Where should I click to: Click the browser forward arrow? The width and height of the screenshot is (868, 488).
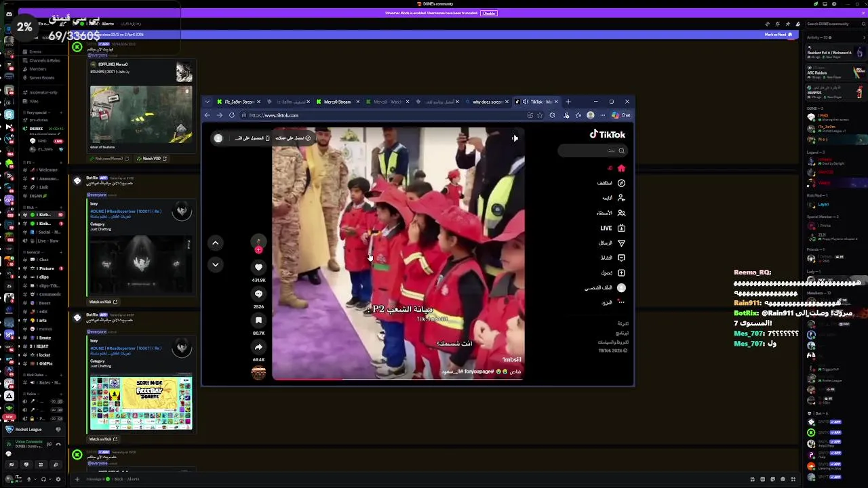(219, 115)
